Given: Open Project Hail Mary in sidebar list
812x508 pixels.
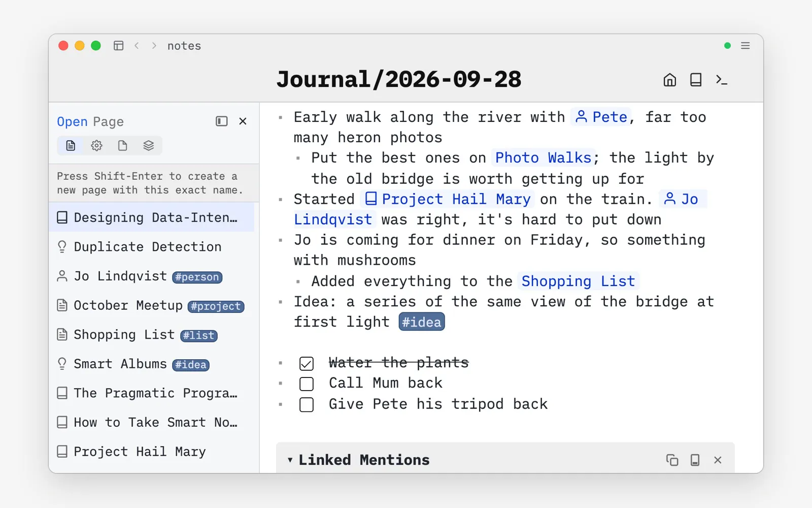Looking at the screenshot, I should [x=151, y=452].
